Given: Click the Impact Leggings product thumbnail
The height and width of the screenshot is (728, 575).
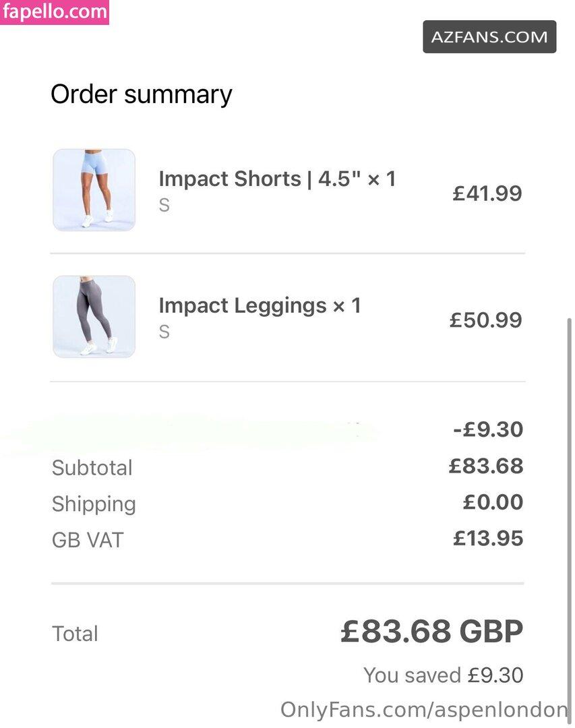Looking at the screenshot, I should (x=94, y=316).
